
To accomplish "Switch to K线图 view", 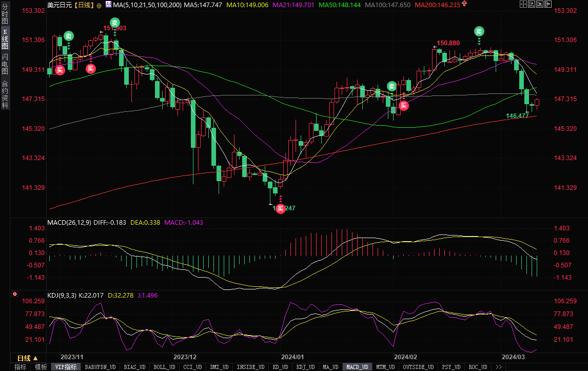I will click(x=5, y=38).
